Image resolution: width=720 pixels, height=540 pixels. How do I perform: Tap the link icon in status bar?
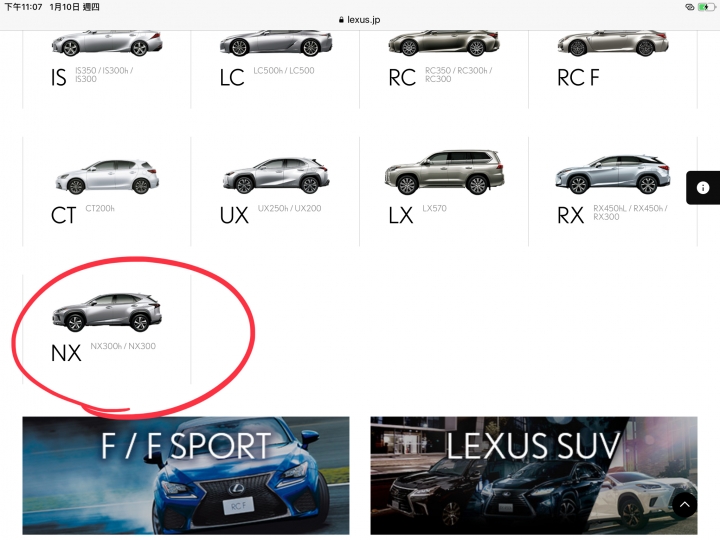pos(689,7)
